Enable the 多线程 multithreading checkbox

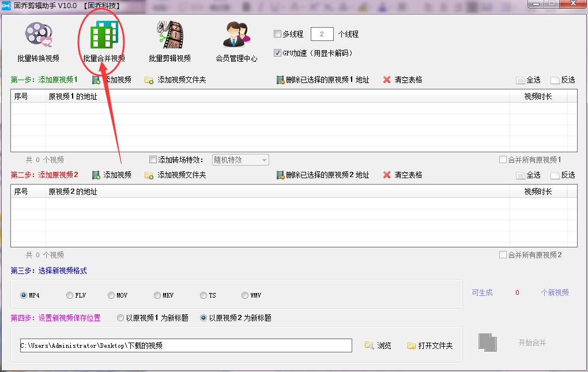(x=276, y=34)
